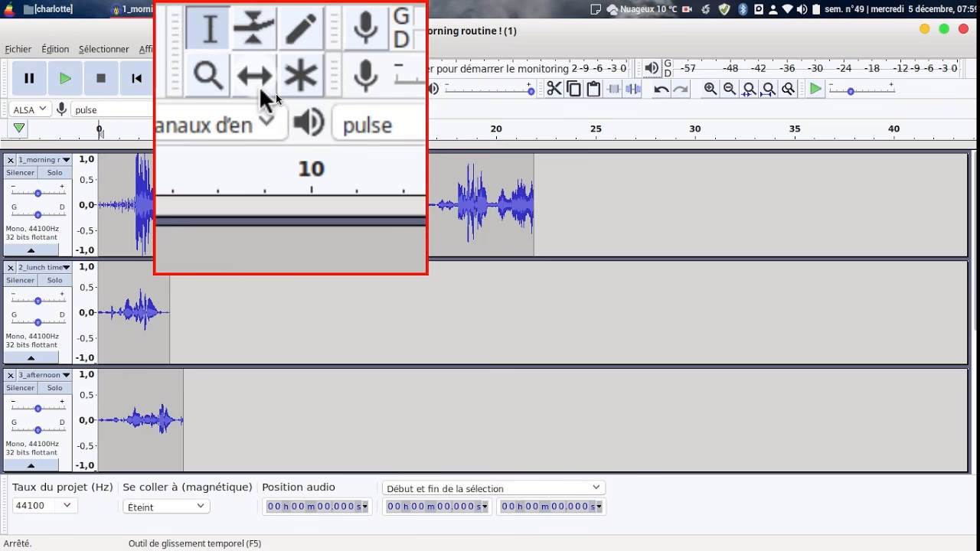This screenshot has width=980, height=551.
Task: Open the ALSA audio host dropdown
Action: click(x=28, y=109)
